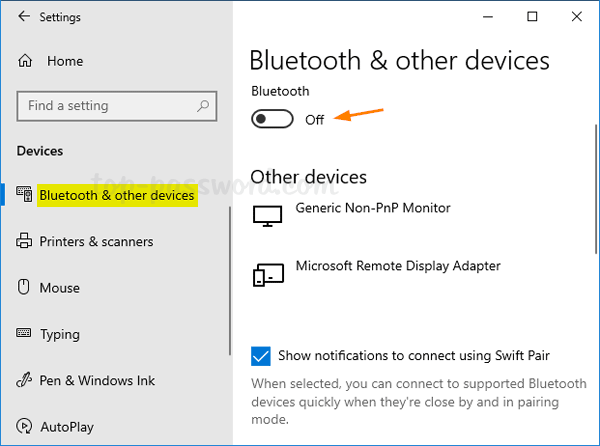This screenshot has width=600, height=446.
Task: Click the AutoPlay icon in sidebar
Action: [25, 427]
